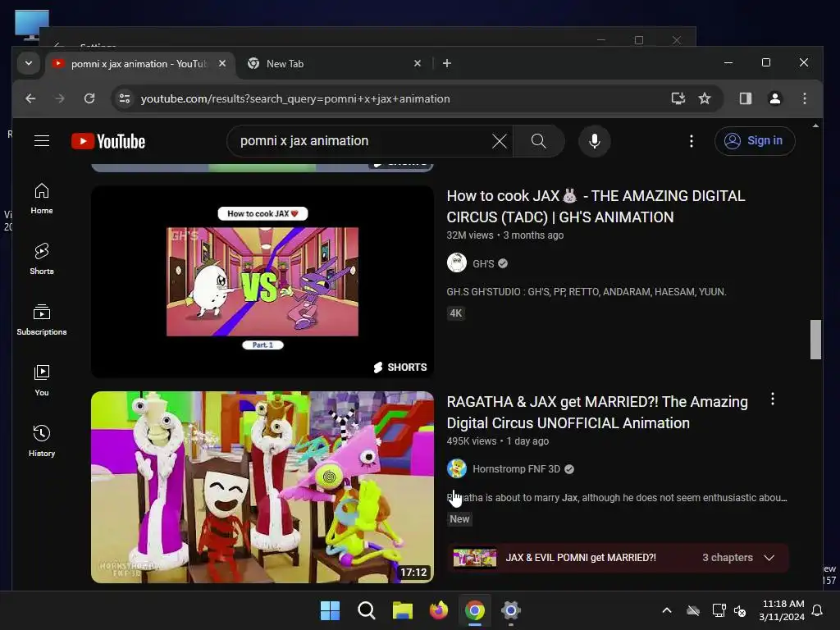This screenshot has width=840, height=630.
Task: Click the 4K badge
Action: coord(456,313)
